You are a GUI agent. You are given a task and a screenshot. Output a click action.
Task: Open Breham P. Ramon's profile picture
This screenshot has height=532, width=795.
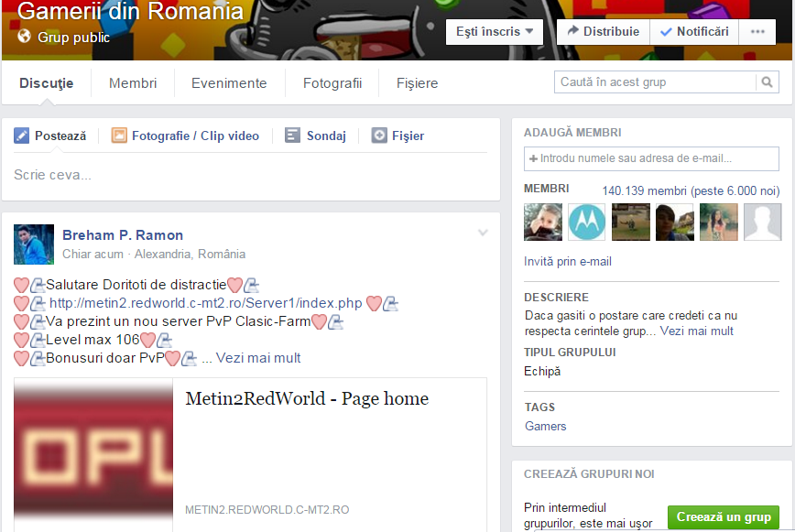pos(34,244)
